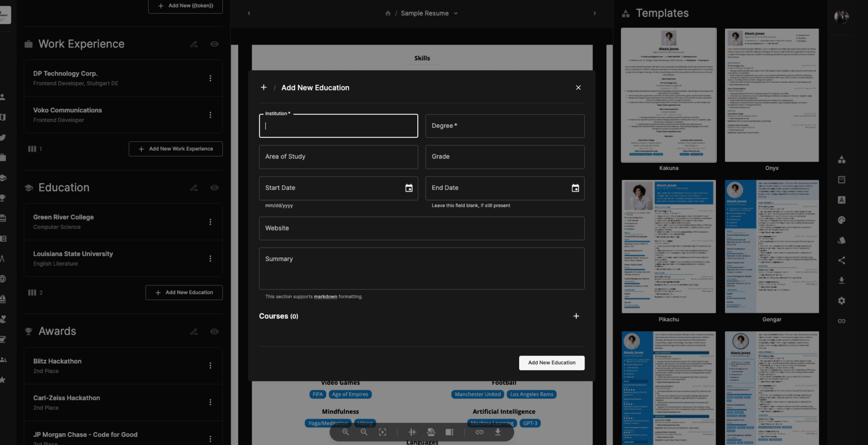The width and height of the screenshot is (868, 445).
Task: Toggle visibility of Awards section
Action: [x=214, y=332]
